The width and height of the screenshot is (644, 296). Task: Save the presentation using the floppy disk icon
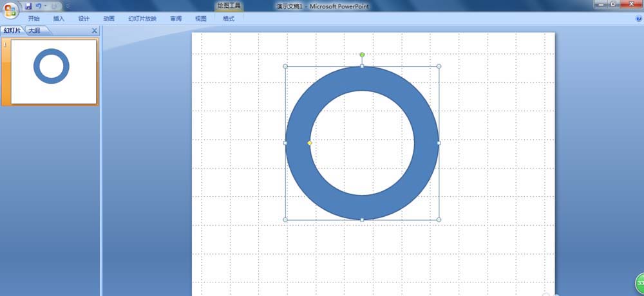pos(28,6)
